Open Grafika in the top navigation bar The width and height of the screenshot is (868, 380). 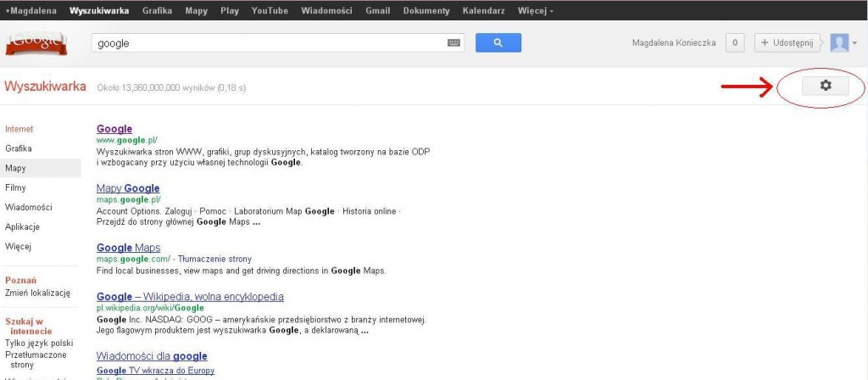(157, 11)
